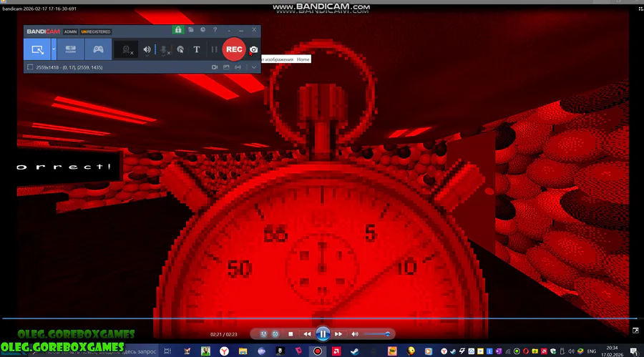Screen dimensions: 644x357
Task: Start recording with red REC button
Action: tap(234, 49)
